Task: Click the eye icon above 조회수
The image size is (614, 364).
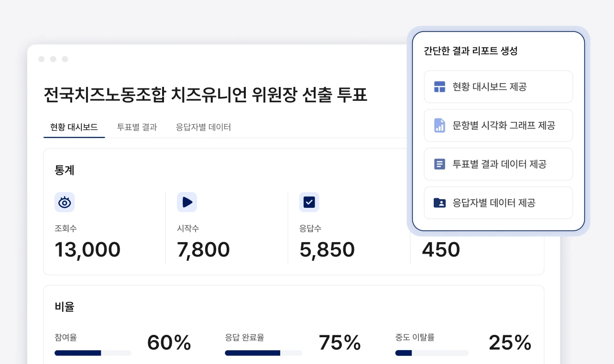Action: 65,202
